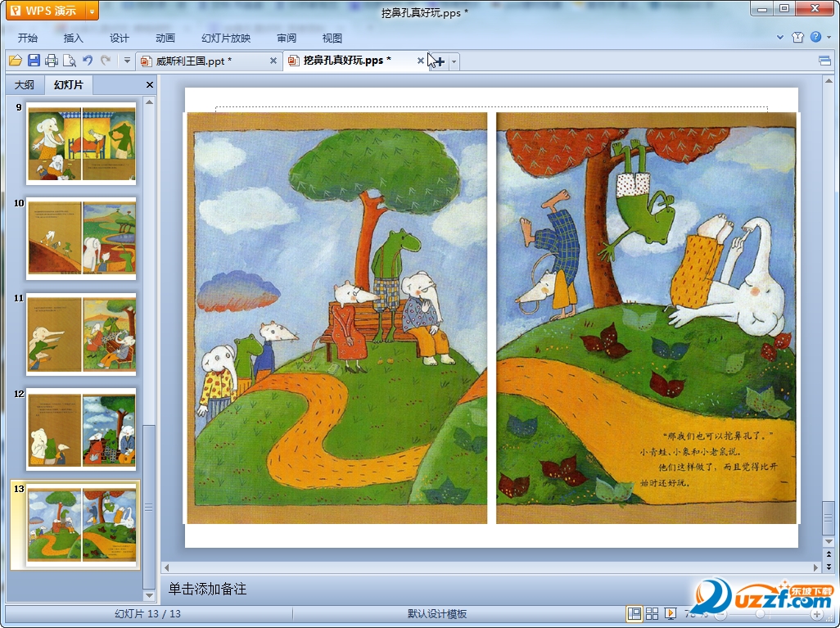Click the left book page image on the slide
The height and width of the screenshot is (628, 840).
pos(337,318)
